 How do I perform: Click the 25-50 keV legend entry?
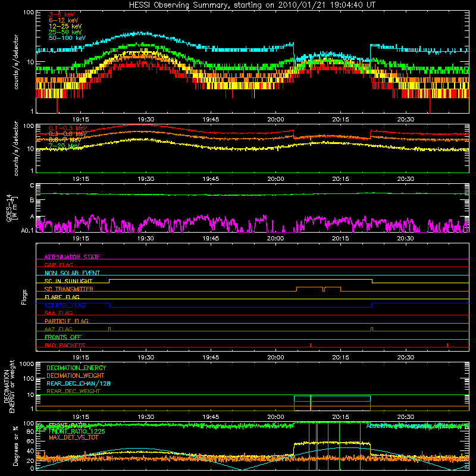pos(65,32)
